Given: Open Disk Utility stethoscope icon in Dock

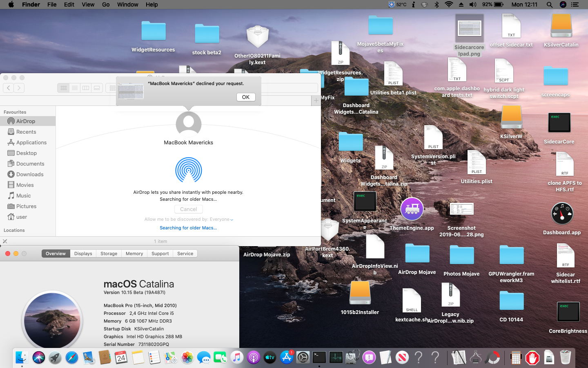Looking at the screenshot, I should (352, 357).
